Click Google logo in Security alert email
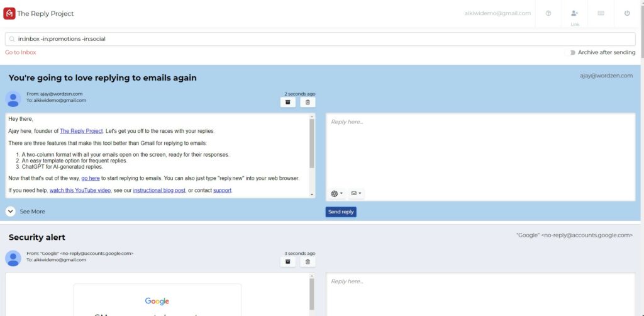The image size is (644, 316). [157, 301]
